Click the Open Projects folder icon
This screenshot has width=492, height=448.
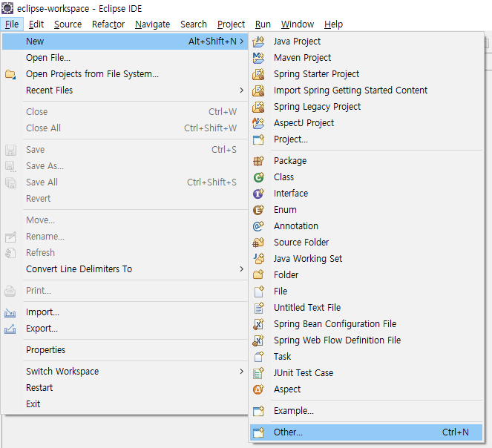pyautogui.click(x=10, y=74)
